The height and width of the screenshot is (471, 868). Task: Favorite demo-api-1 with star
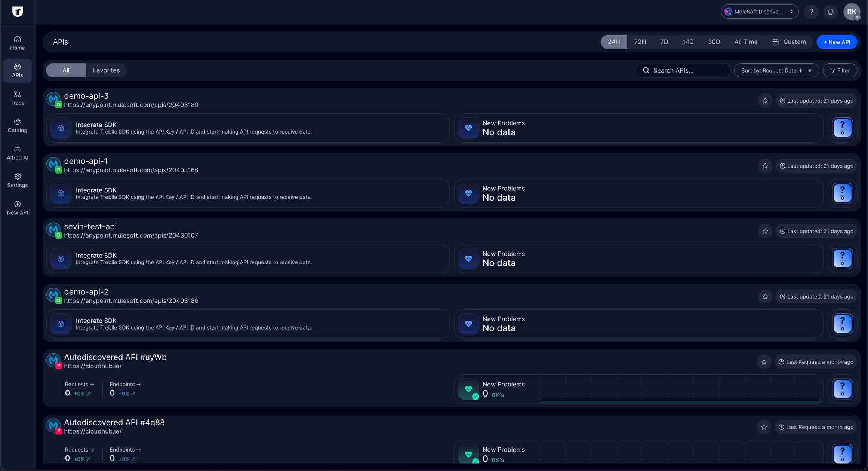765,166
